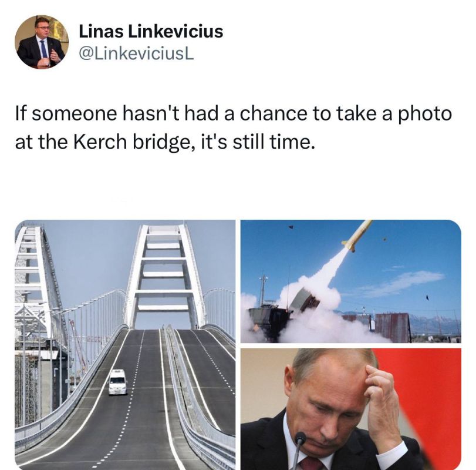This screenshot has width=476, height=470.
Task: Click the microphone in the bottom photo
Action: [298, 449]
